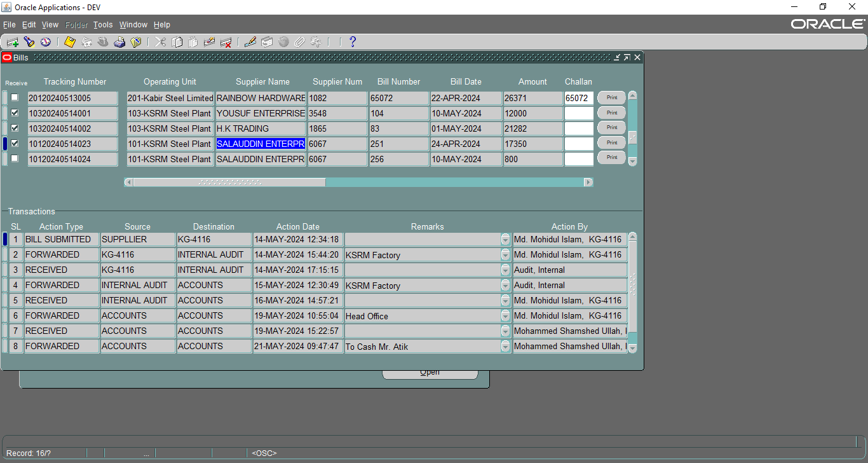Click up arrow of bills list scrollbar
This screenshot has height=463, width=868.
click(632, 95)
